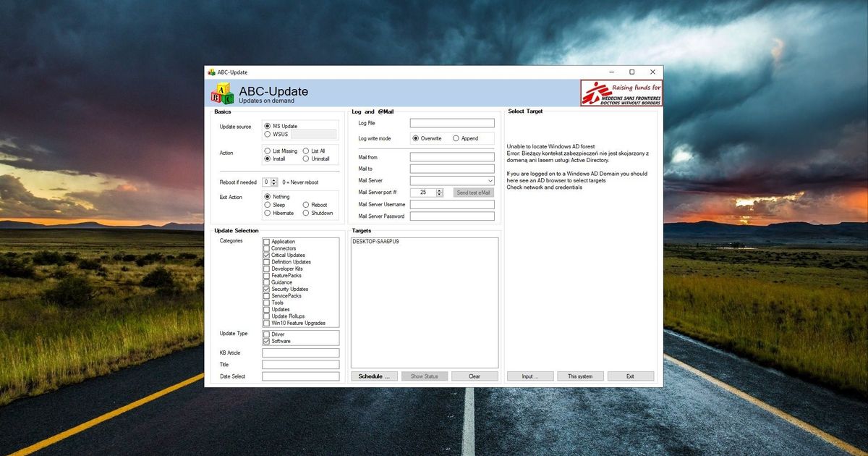Open the Médecins Sans Frontières fundraising banner
This screenshot has width=868, height=456.
pos(621,93)
